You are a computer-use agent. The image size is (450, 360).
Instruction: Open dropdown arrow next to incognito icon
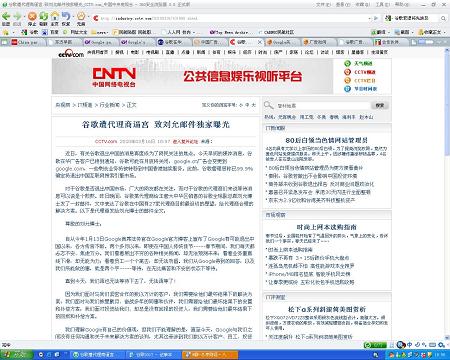tap(88, 16)
